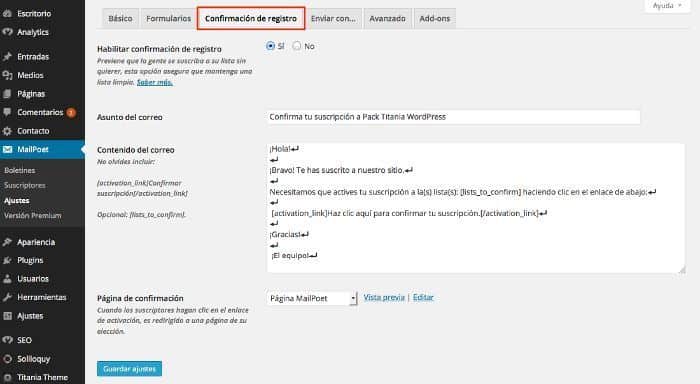Viewport: 700px width, 384px height.
Task: Open Suscriptores submenu item
Action: click(25, 185)
